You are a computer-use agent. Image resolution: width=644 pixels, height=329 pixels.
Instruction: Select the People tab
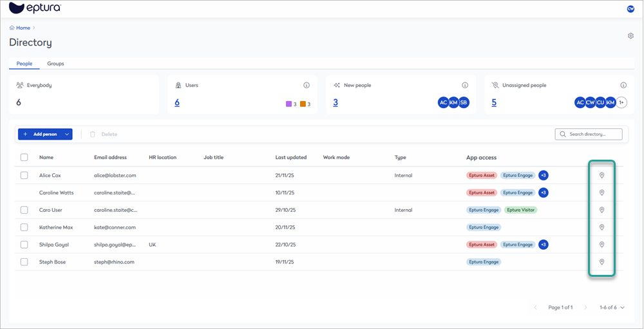(x=24, y=64)
